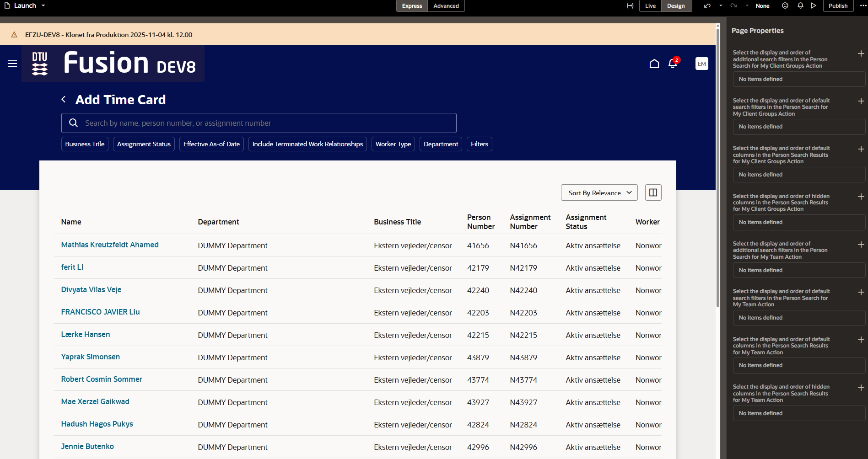Open the None selector in top toolbar
This screenshot has width=868, height=459.
762,5
